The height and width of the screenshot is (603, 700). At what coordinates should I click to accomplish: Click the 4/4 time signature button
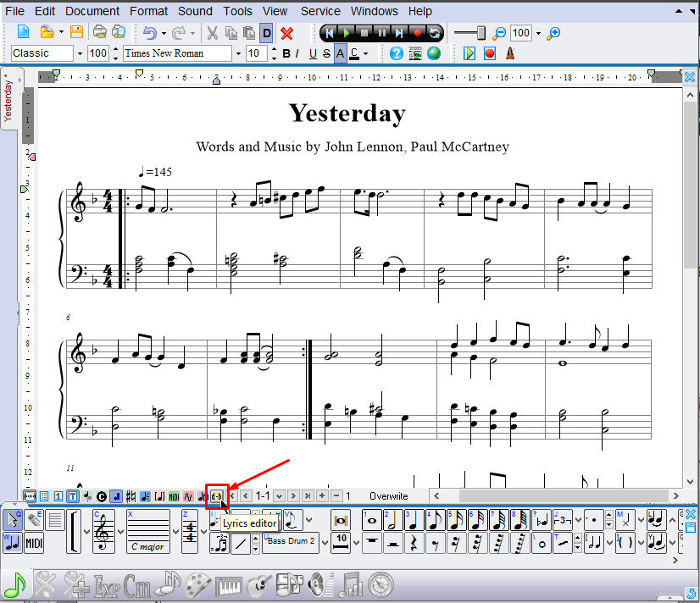point(190,532)
